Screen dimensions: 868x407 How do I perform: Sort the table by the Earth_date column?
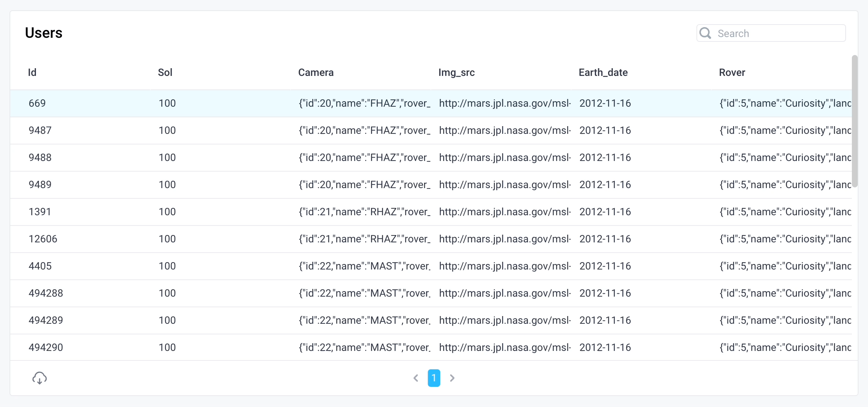pos(603,72)
